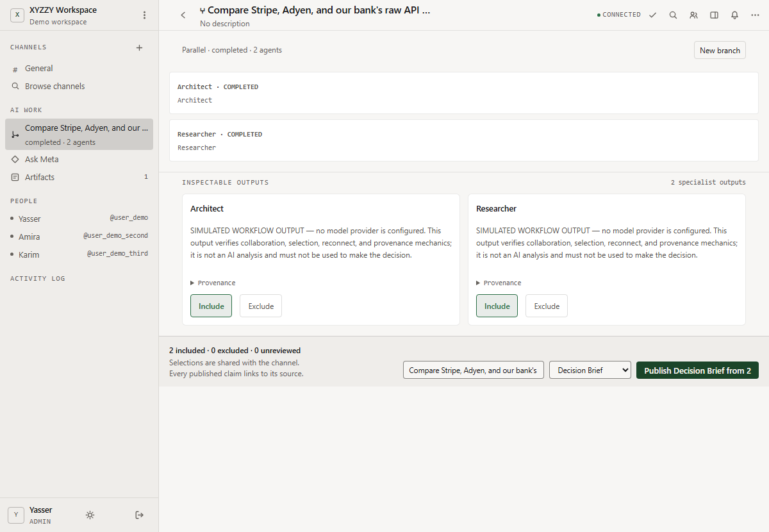This screenshot has height=532, width=769.
Task: Open Ask Meta
Action: pyautogui.click(x=79, y=160)
